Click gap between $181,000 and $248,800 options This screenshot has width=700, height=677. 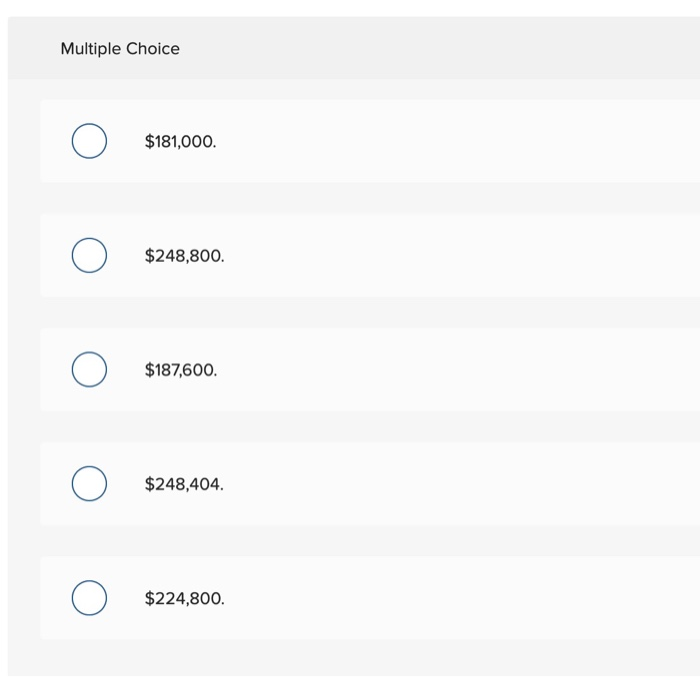coord(350,198)
